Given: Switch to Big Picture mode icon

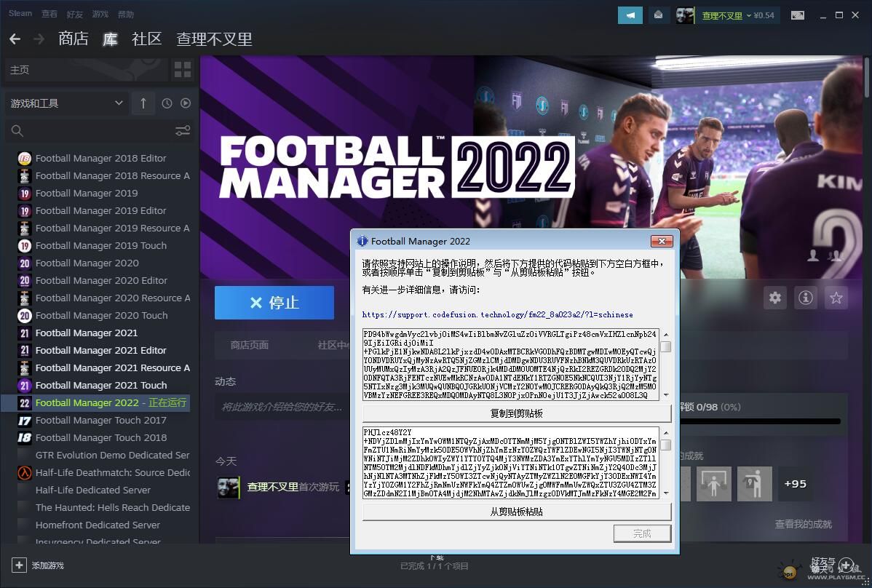Looking at the screenshot, I should pos(798,15).
